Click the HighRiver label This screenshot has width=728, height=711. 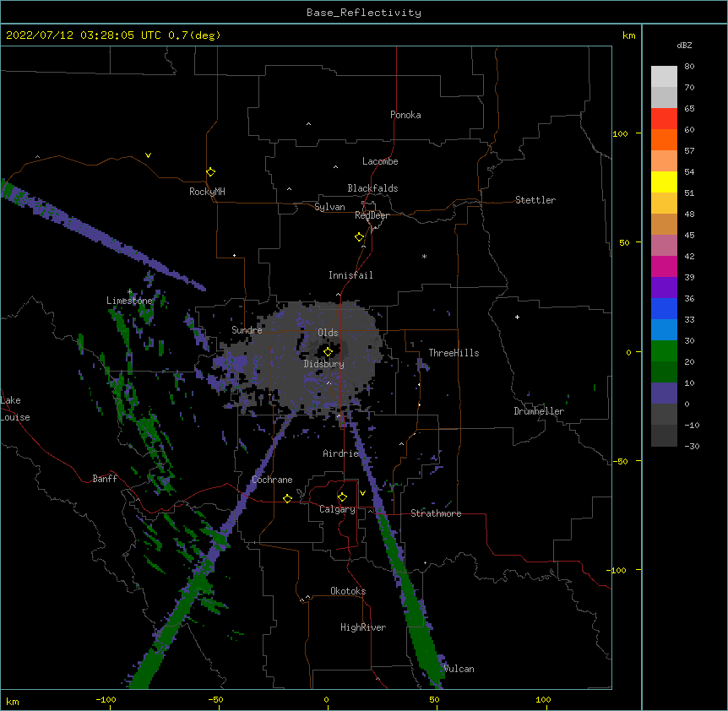coord(363,627)
